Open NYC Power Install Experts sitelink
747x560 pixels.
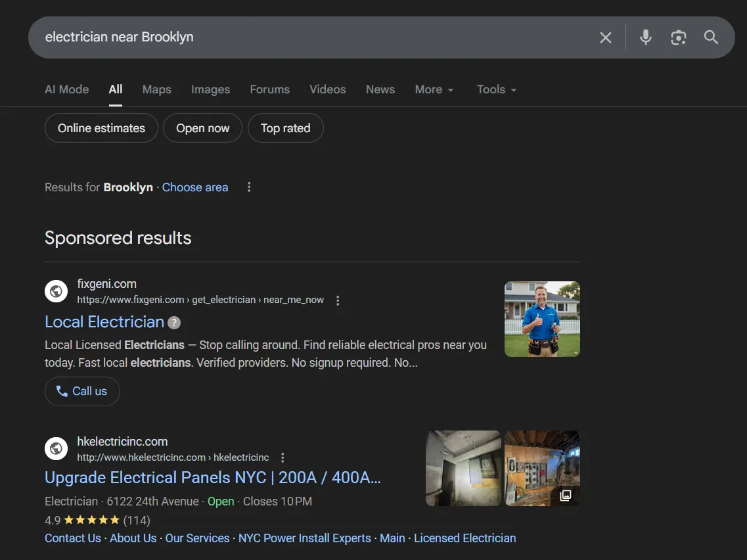pyautogui.click(x=304, y=538)
